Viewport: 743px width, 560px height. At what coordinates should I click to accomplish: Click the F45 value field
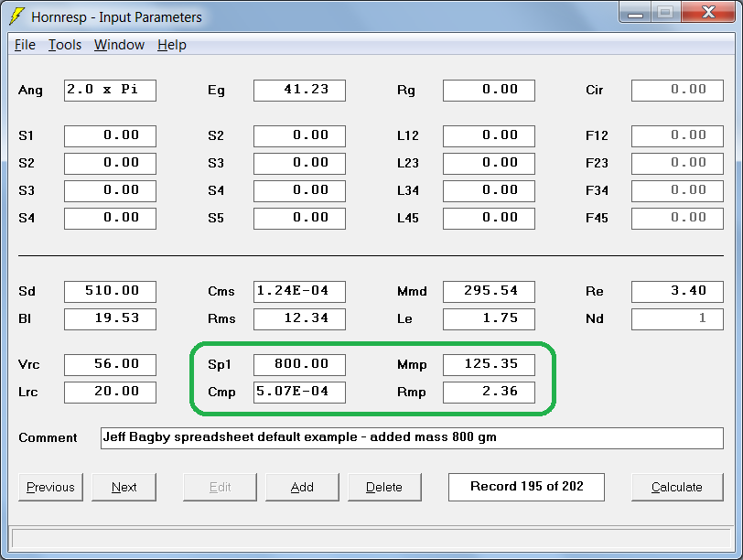coord(678,219)
